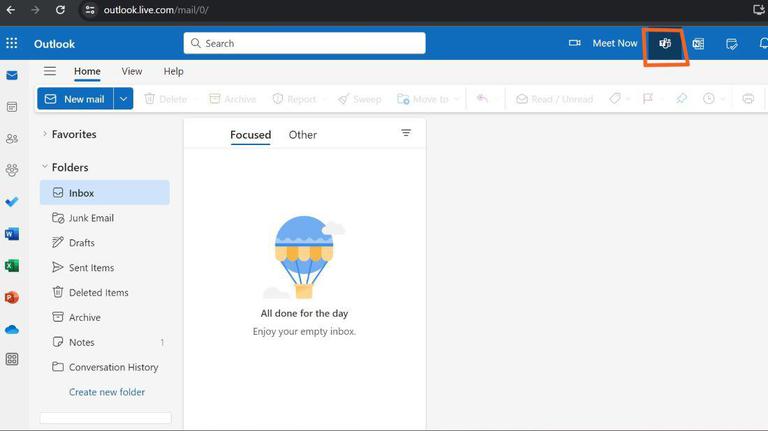Click browser back arrow
This screenshot has width=768, height=431.
[11, 10]
